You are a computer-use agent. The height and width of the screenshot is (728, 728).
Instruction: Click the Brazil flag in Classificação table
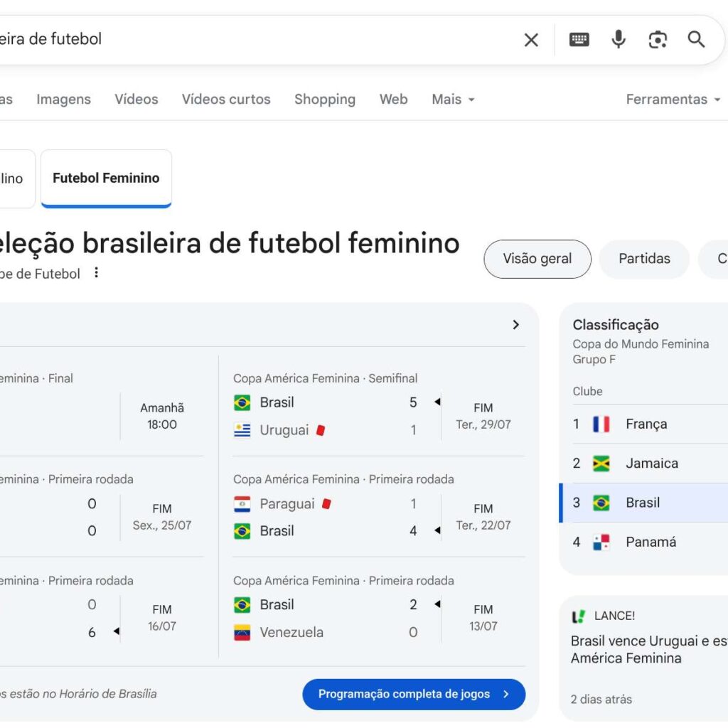[x=601, y=503]
